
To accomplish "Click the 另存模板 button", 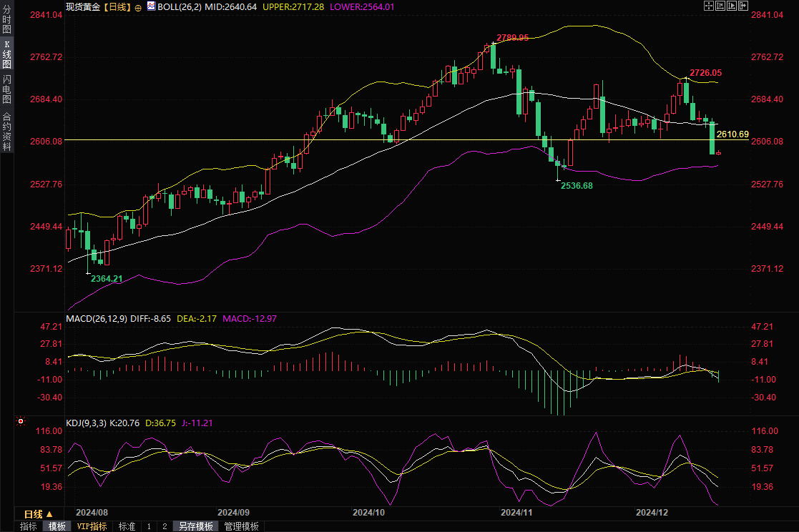I will click(x=195, y=526).
